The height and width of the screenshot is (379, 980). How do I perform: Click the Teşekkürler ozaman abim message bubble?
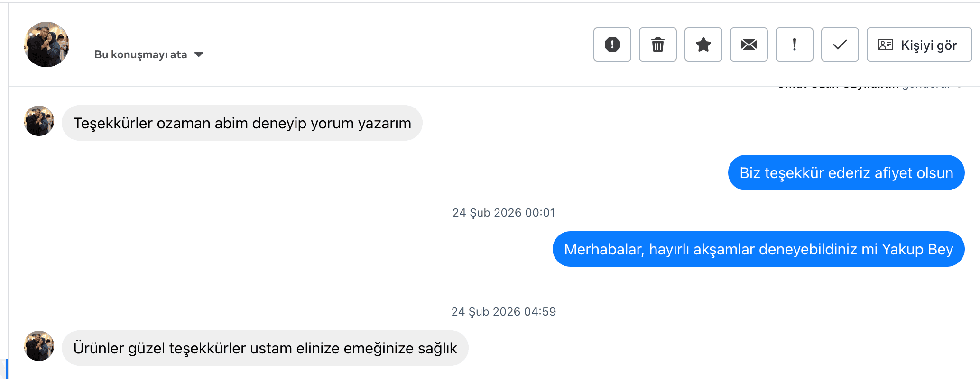tap(242, 123)
